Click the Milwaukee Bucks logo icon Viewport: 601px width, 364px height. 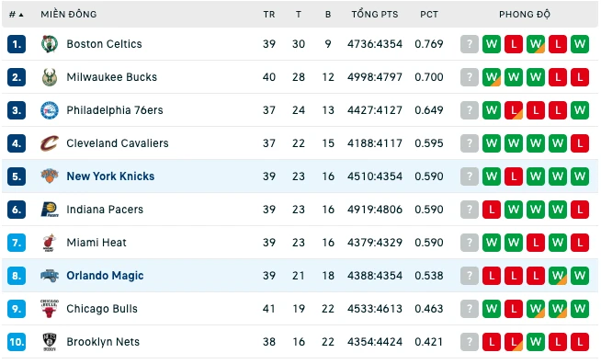click(50, 77)
